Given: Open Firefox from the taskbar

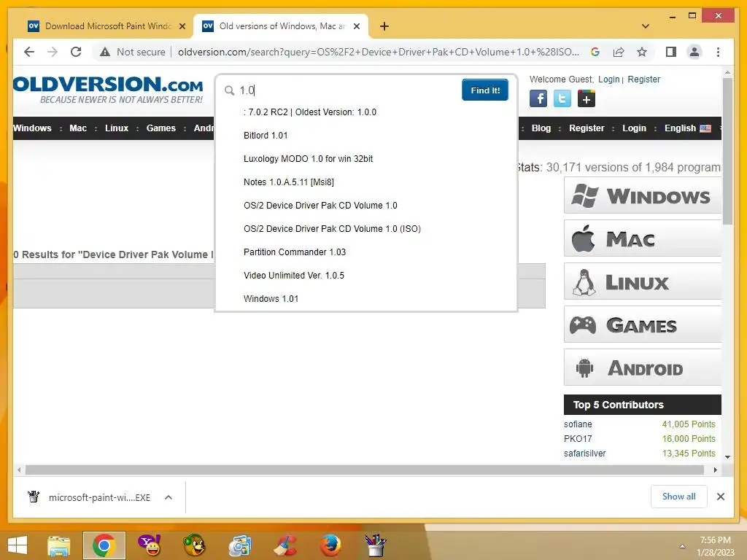Looking at the screenshot, I should [x=330, y=545].
